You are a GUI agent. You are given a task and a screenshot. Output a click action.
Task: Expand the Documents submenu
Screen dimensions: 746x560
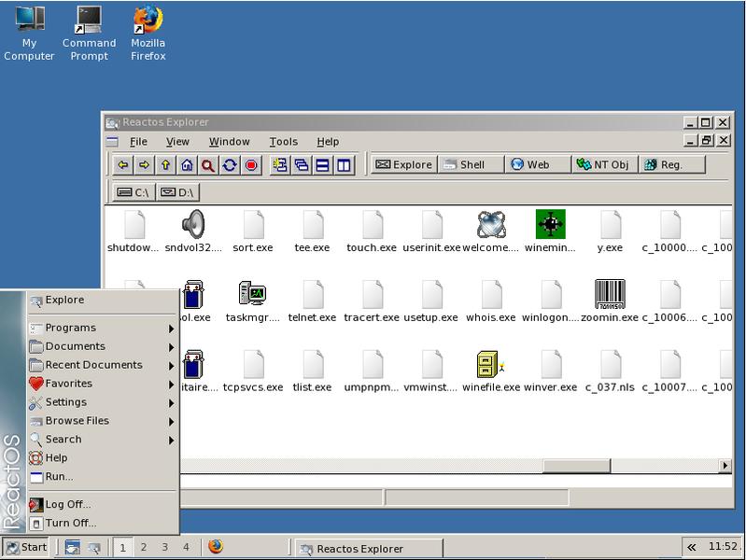103,346
